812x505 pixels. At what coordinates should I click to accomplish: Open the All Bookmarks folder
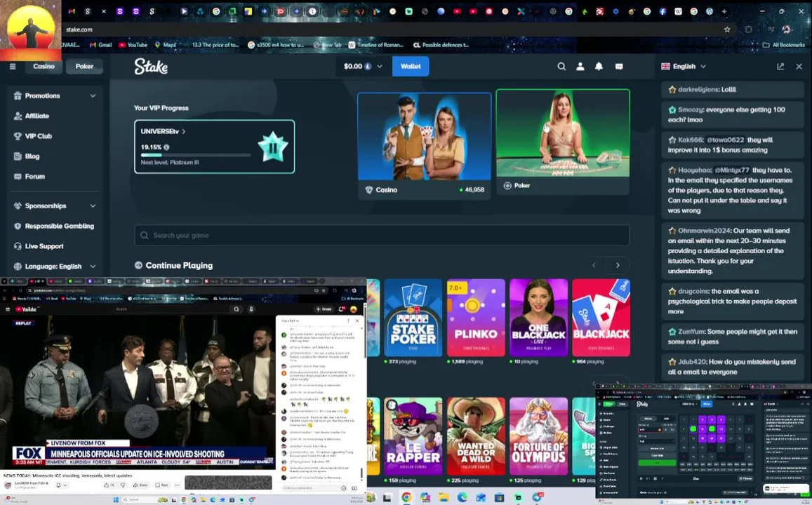coord(783,45)
